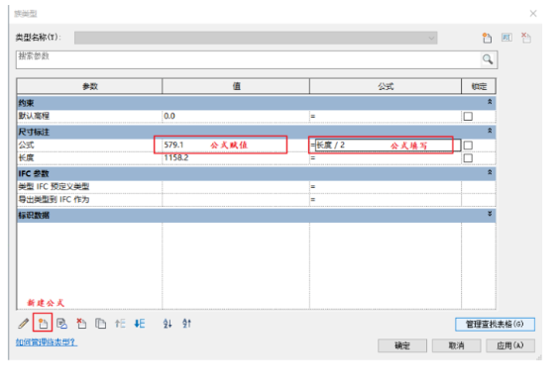
Task: Toggle lock checkbox for 公式 row
Action: pyautogui.click(x=468, y=146)
